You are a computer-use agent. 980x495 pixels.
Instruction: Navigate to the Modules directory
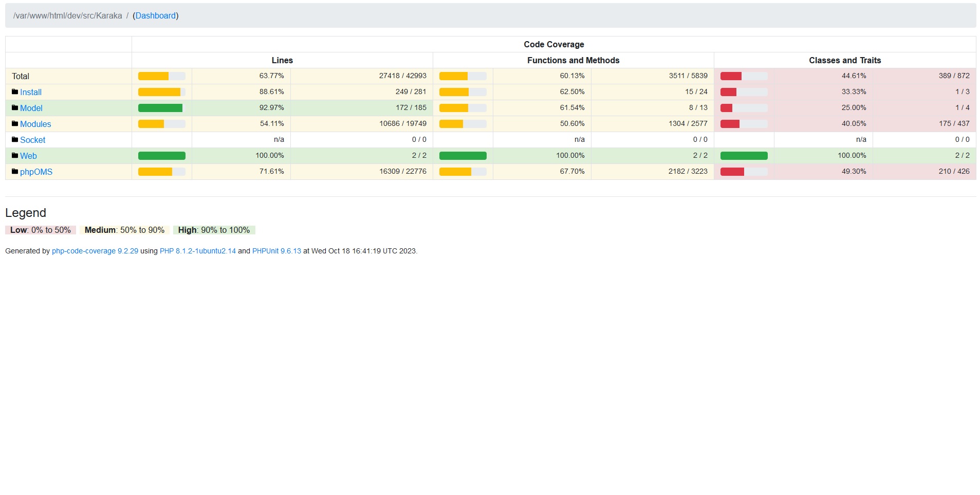35,124
